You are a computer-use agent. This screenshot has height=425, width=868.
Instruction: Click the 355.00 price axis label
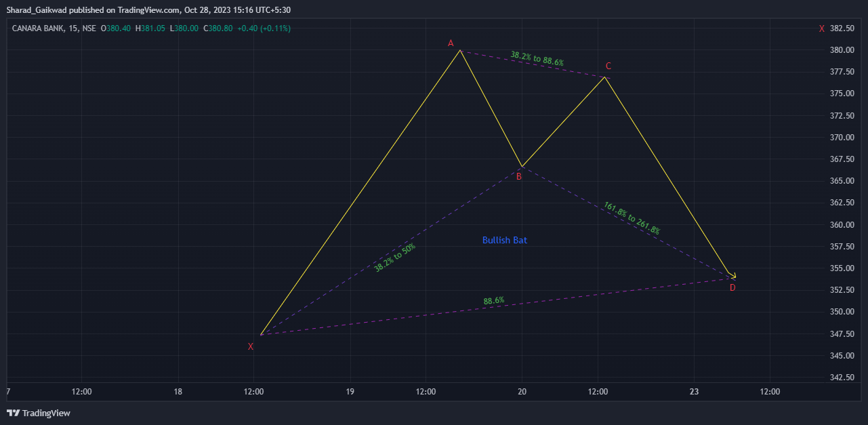pyautogui.click(x=842, y=268)
